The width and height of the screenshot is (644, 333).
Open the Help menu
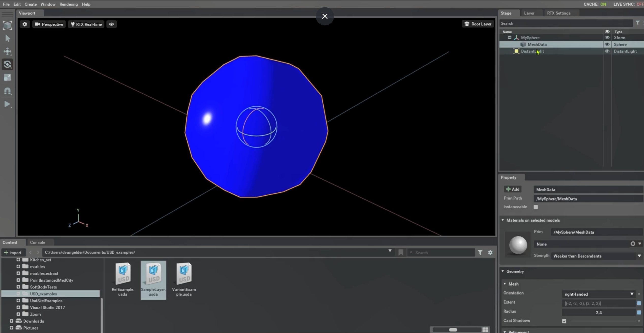click(x=86, y=4)
